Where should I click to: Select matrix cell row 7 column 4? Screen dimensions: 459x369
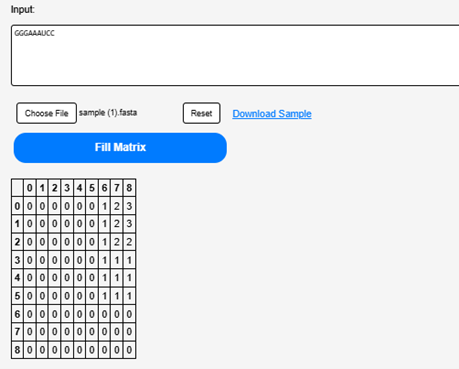point(79,332)
